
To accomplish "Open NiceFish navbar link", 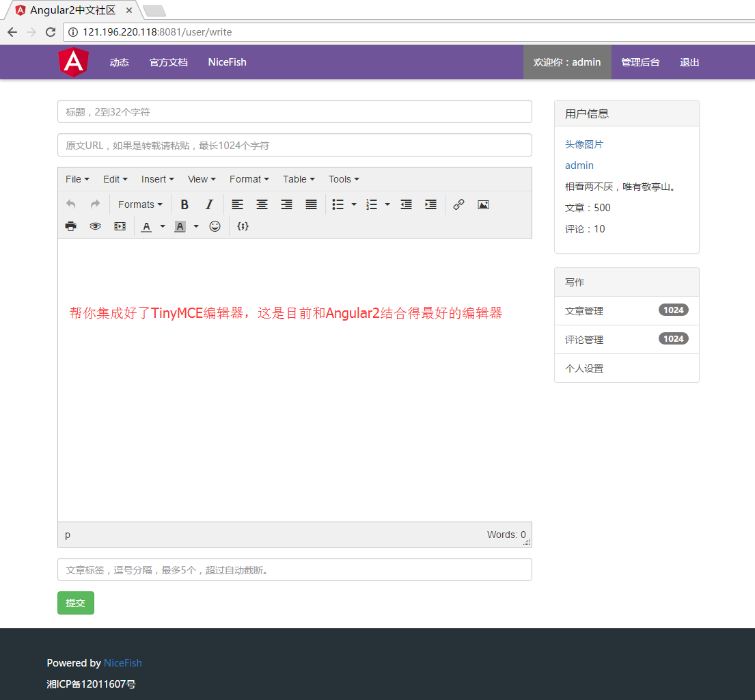I will [x=227, y=62].
